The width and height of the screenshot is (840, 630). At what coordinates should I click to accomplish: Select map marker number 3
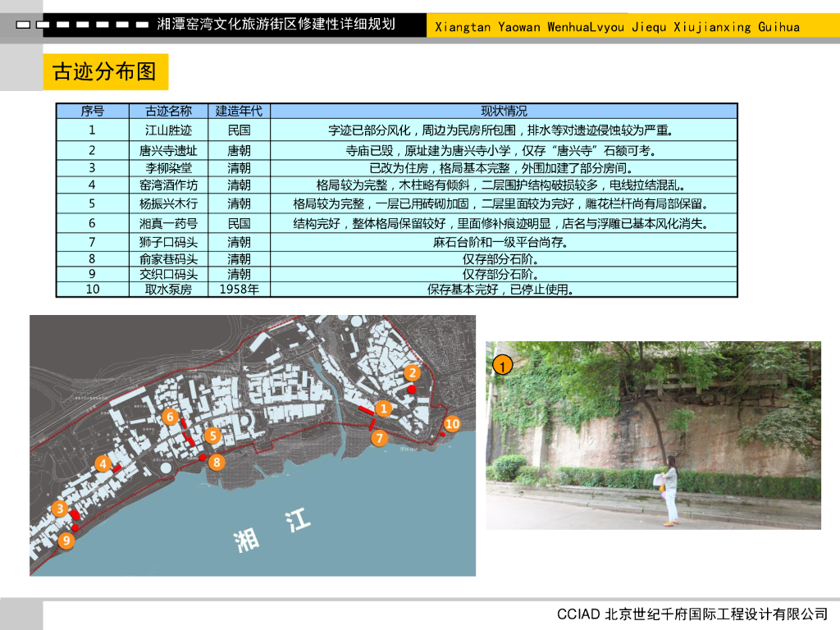click(59, 509)
